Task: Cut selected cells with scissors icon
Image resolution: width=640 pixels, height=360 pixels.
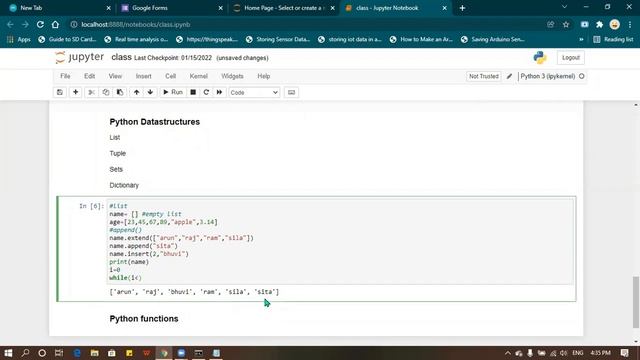Action: (91, 92)
